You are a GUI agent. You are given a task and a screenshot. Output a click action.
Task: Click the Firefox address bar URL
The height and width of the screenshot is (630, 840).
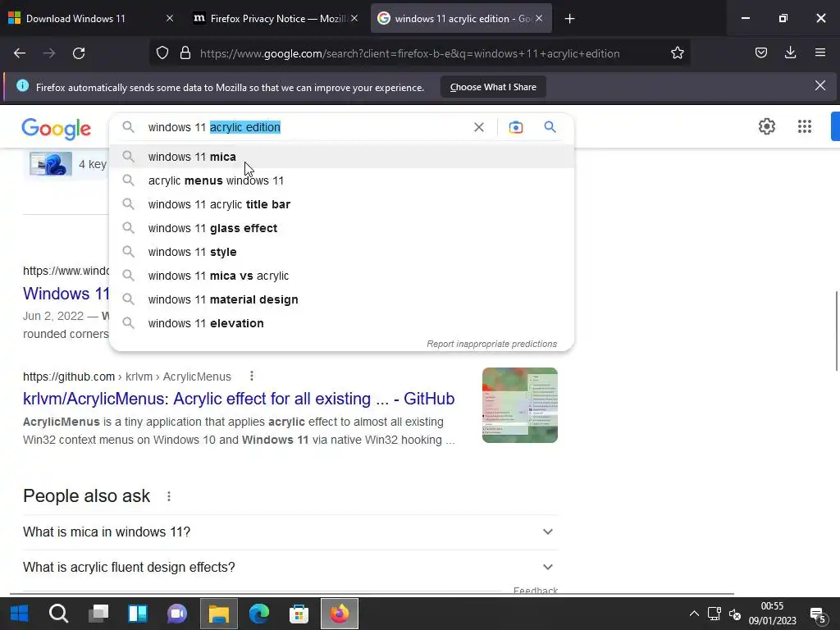(410, 53)
